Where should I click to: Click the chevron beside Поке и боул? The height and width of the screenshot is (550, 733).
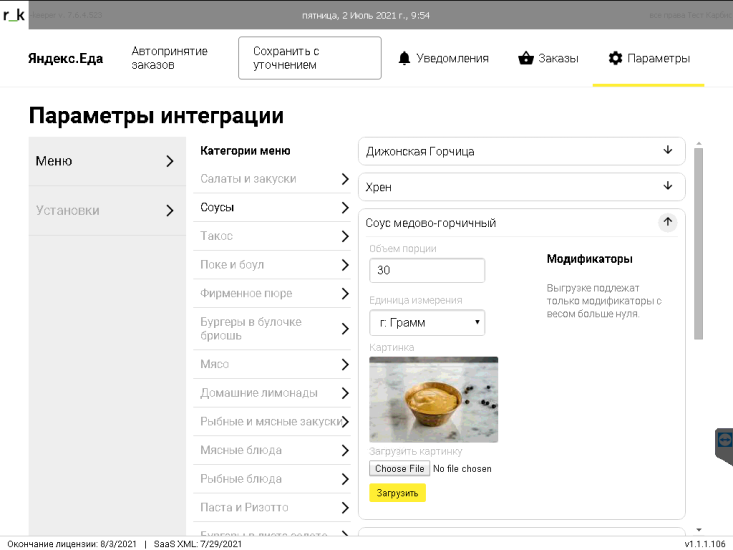(345, 265)
